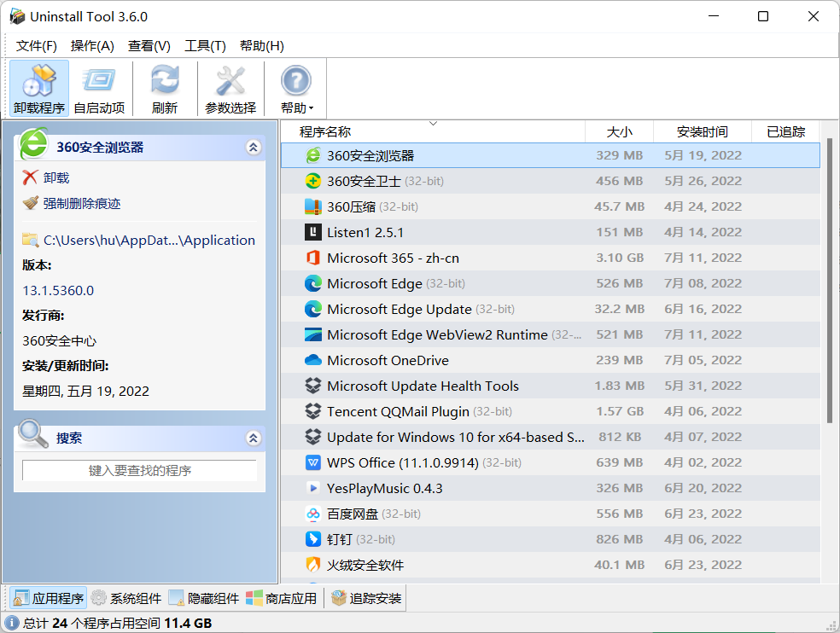Click the 帮助 toolbar icon
840x633 pixels.
(x=294, y=81)
